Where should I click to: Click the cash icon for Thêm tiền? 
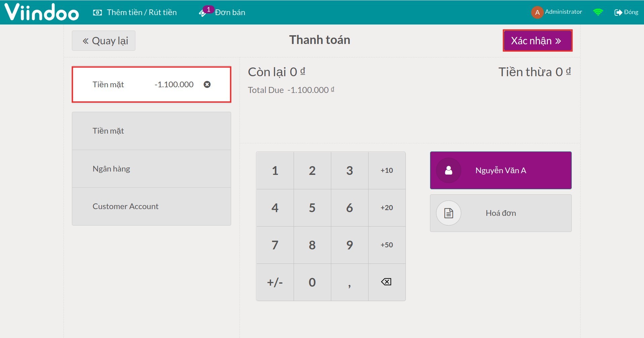pyautogui.click(x=97, y=13)
